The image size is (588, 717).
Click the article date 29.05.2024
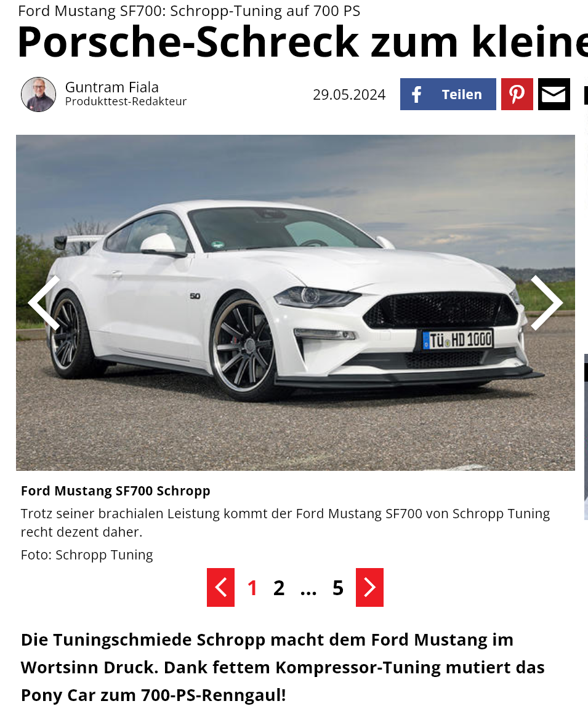click(x=349, y=95)
